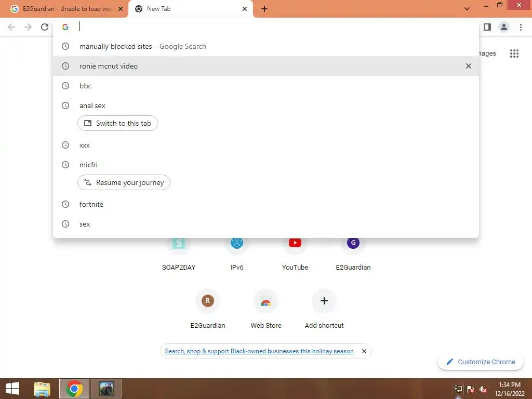Screen dimensions: 532x399
Task: Select the 'micfri' suggestion
Action: 266,165
